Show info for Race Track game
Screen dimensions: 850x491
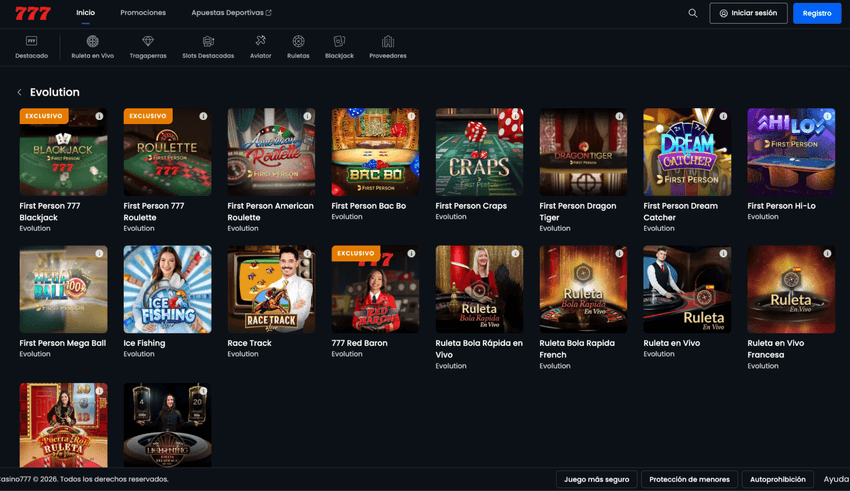tap(307, 253)
